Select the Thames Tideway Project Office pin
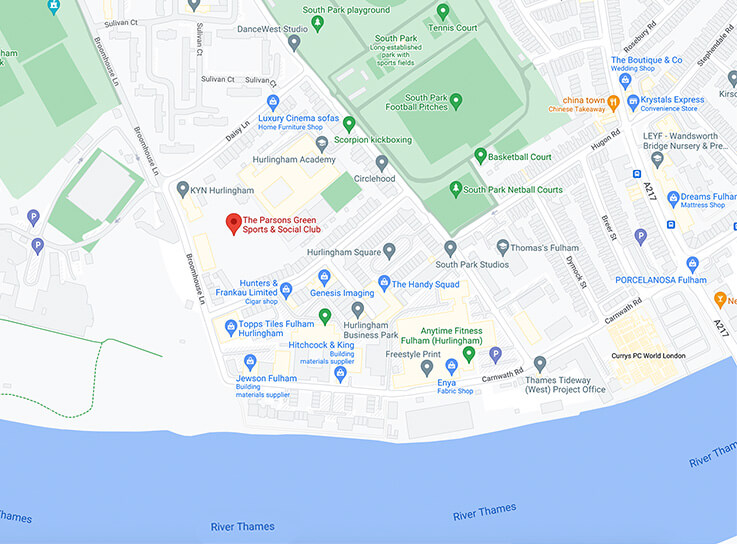The height and width of the screenshot is (544, 737). coord(540,364)
